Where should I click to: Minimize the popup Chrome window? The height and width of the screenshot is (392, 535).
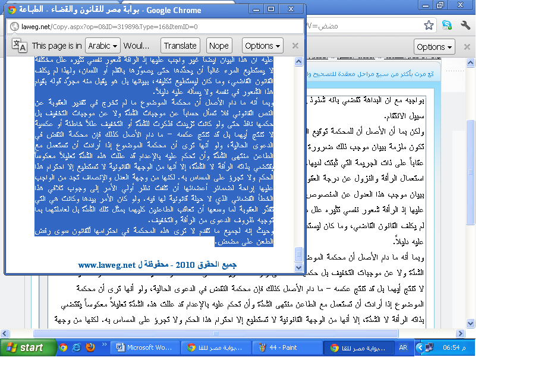[x=256, y=9]
